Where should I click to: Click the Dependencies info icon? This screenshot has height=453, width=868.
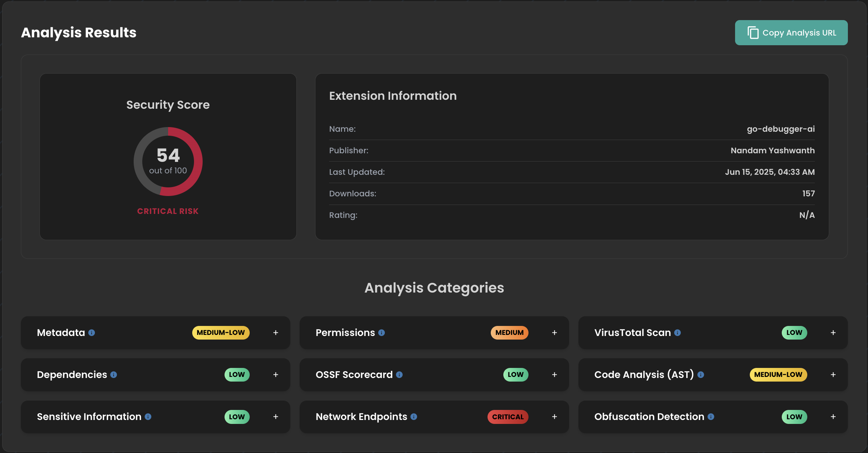coord(114,375)
